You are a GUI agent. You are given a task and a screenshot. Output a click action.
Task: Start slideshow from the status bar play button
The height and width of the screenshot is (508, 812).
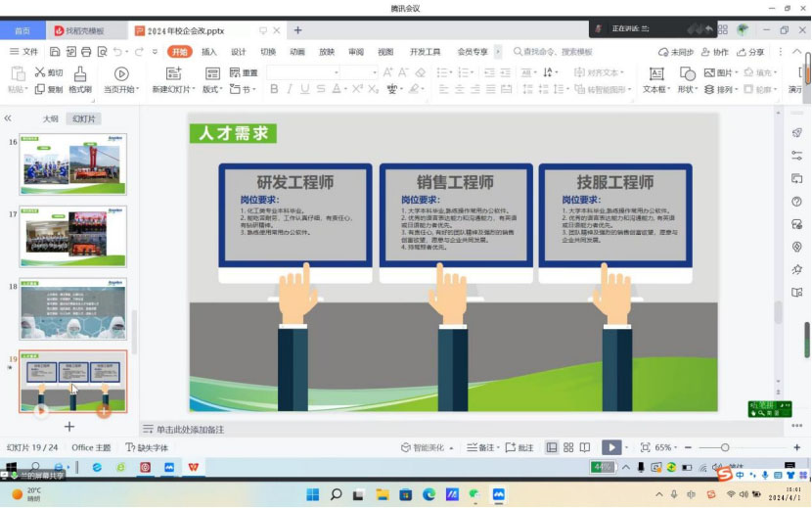(x=610, y=447)
